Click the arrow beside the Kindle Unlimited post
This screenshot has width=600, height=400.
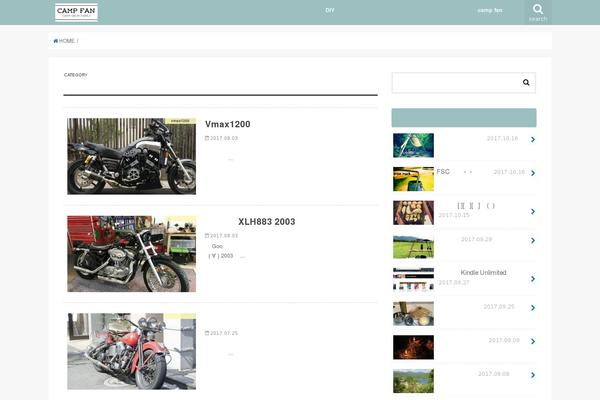[533, 279]
